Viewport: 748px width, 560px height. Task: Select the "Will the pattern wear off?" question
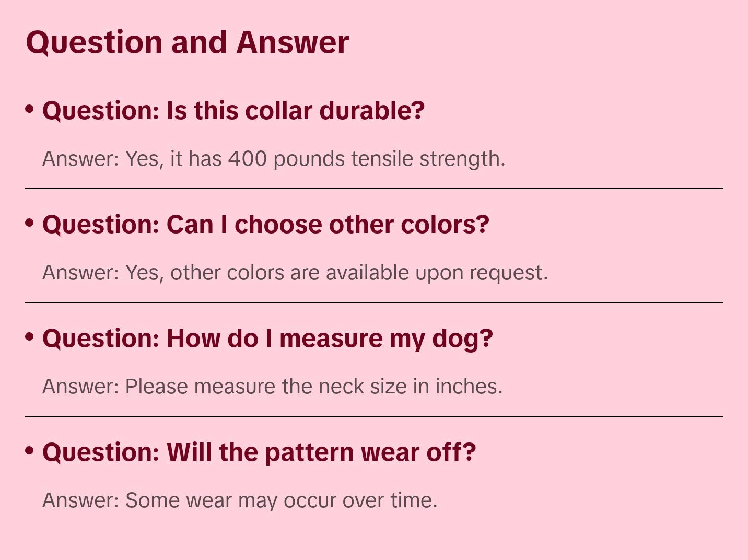point(259,452)
